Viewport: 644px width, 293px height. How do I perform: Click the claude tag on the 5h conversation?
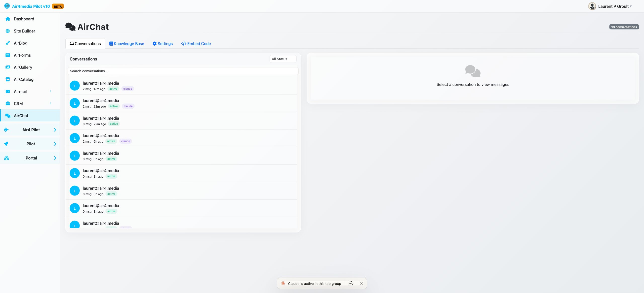pyautogui.click(x=125, y=141)
